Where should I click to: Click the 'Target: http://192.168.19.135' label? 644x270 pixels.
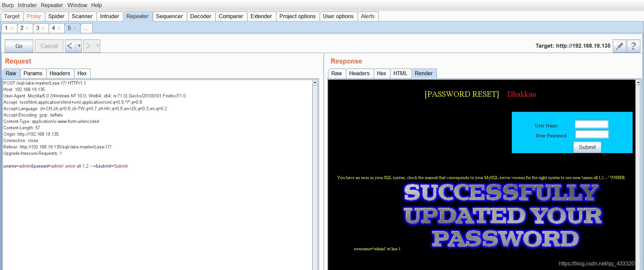(573, 46)
